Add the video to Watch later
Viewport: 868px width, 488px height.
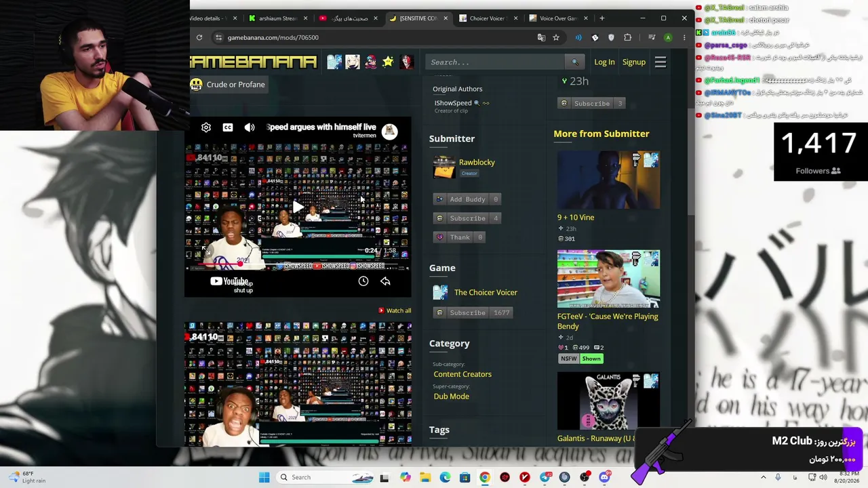pyautogui.click(x=363, y=281)
